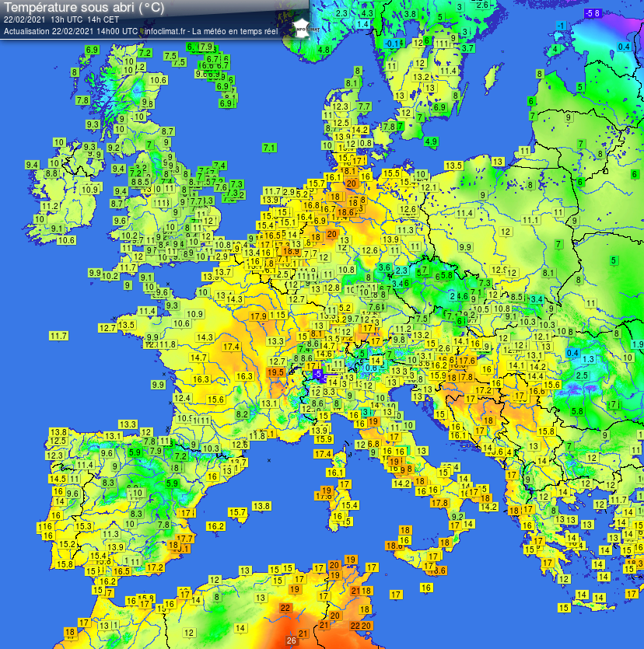644x649 pixels.
Task: Click the 18.9 label in Belgium
Action: pyautogui.click(x=291, y=251)
